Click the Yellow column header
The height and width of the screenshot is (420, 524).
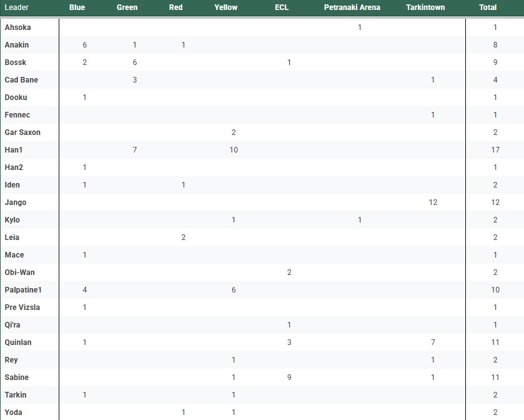coord(226,7)
